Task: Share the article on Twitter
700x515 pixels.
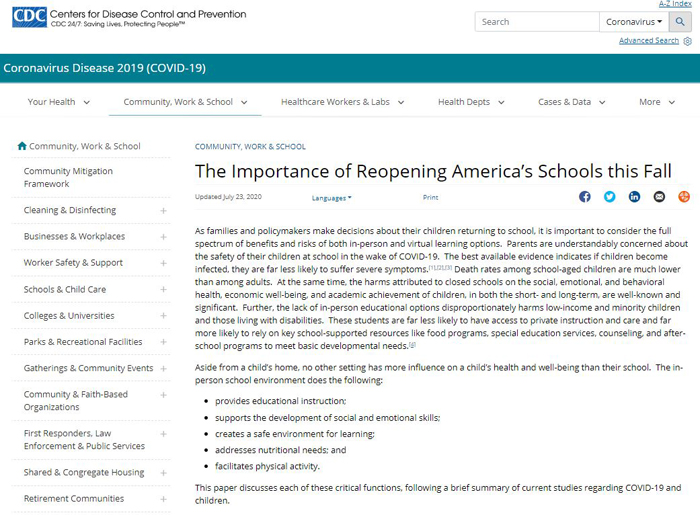Action: coord(609,196)
